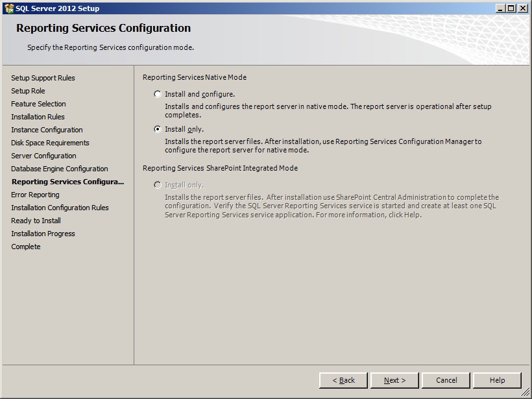Select Installation Configuration Rules step
532x399 pixels.
point(60,208)
